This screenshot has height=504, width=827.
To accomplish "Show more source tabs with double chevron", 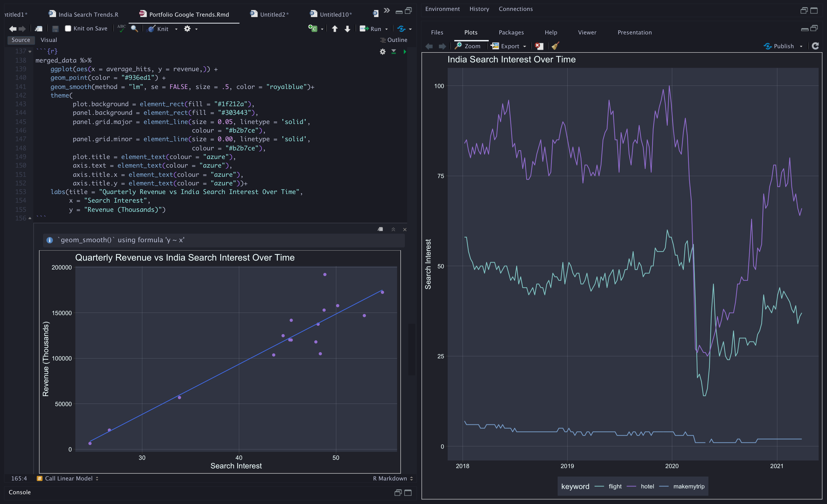I will [x=387, y=10].
